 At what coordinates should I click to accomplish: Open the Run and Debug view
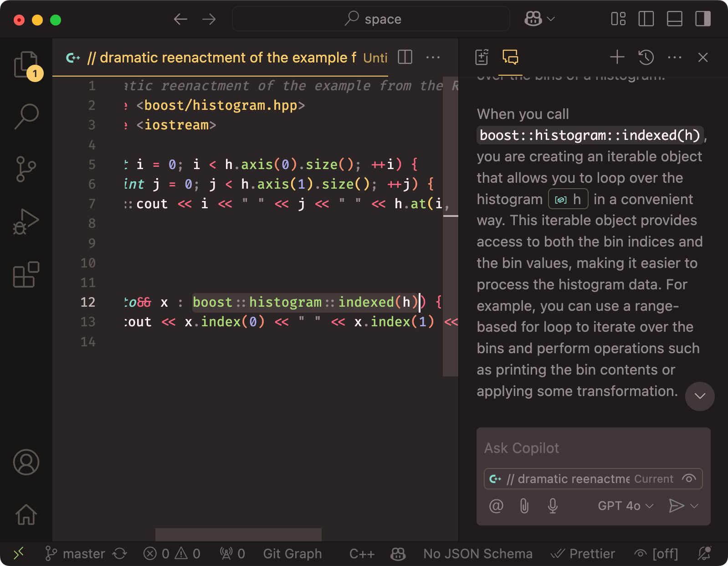[x=26, y=222]
